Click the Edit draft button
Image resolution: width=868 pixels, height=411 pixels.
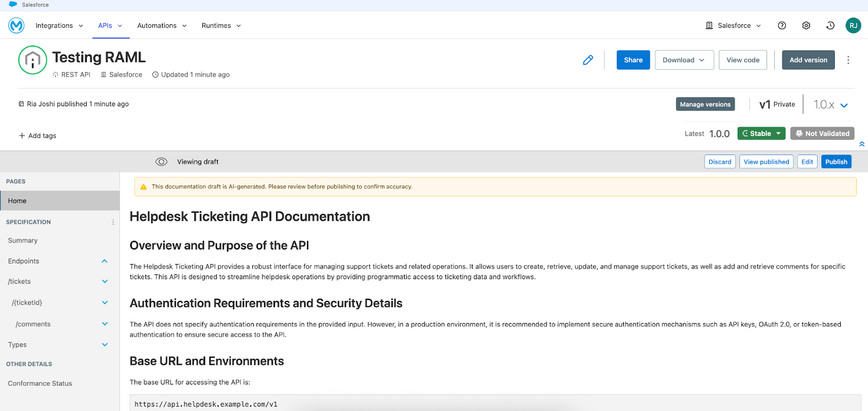tap(807, 162)
